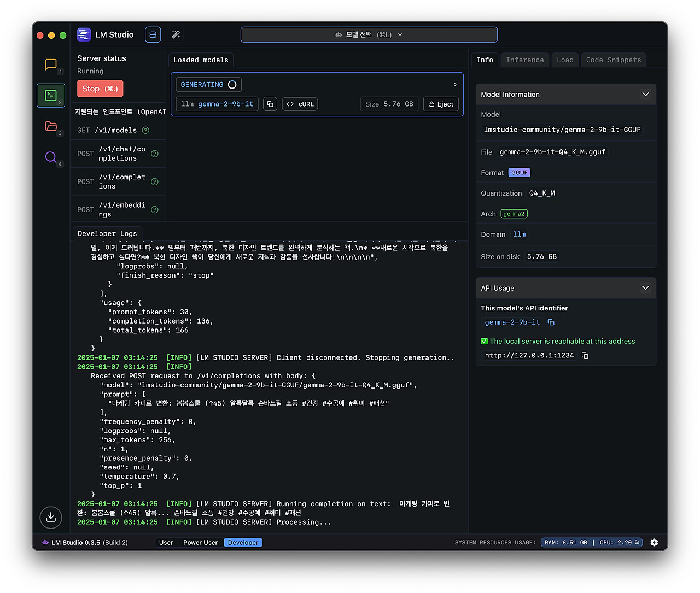Click the cURL button

pyautogui.click(x=300, y=104)
